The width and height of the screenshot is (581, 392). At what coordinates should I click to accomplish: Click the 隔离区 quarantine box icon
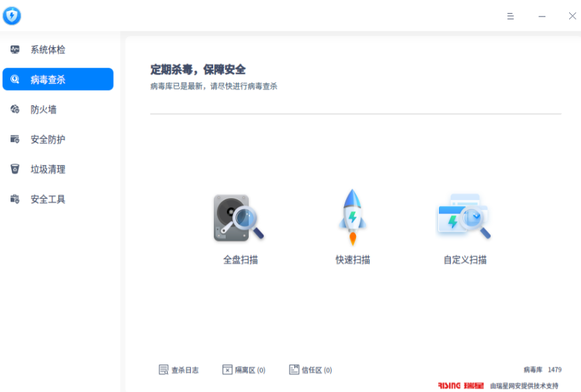pos(227,370)
